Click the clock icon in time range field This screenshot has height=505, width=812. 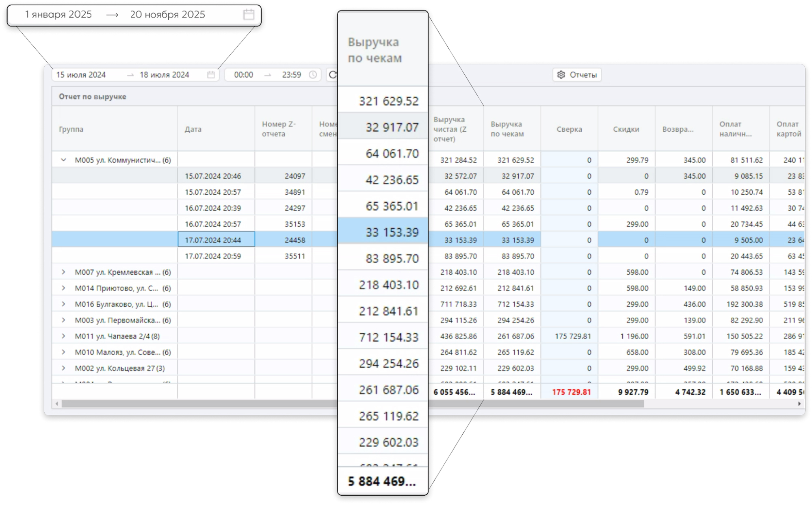313,75
